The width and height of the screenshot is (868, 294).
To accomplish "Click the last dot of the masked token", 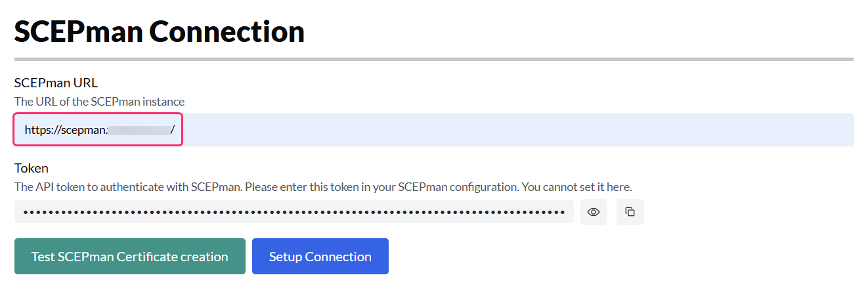I will pyautogui.click(x=563, y=212).
